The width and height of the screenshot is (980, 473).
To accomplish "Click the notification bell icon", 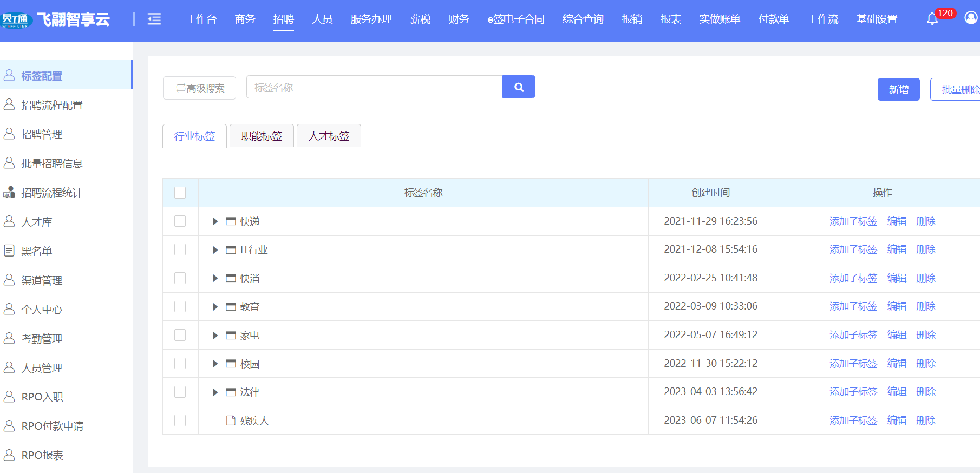I will [x=932, y=19].
